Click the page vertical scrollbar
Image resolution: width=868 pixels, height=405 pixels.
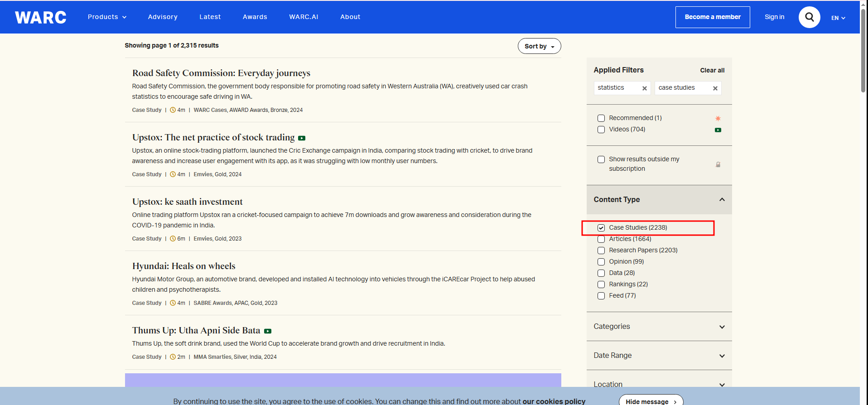[863, 50]
